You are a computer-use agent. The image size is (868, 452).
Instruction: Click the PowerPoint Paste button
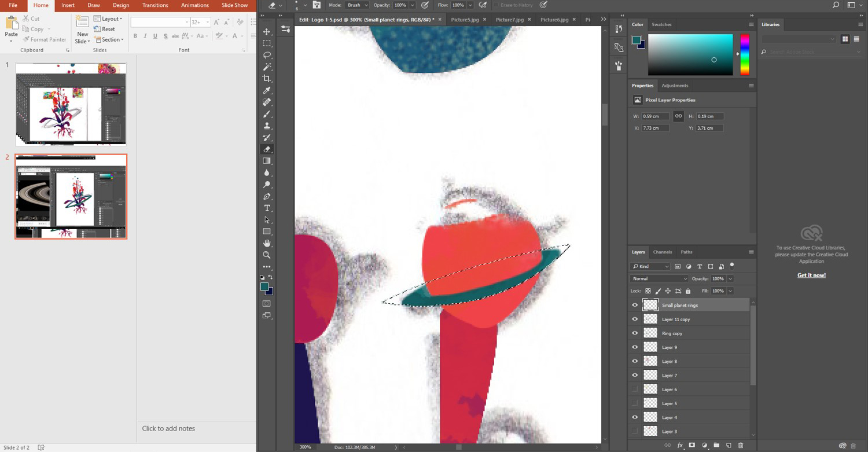12,28
